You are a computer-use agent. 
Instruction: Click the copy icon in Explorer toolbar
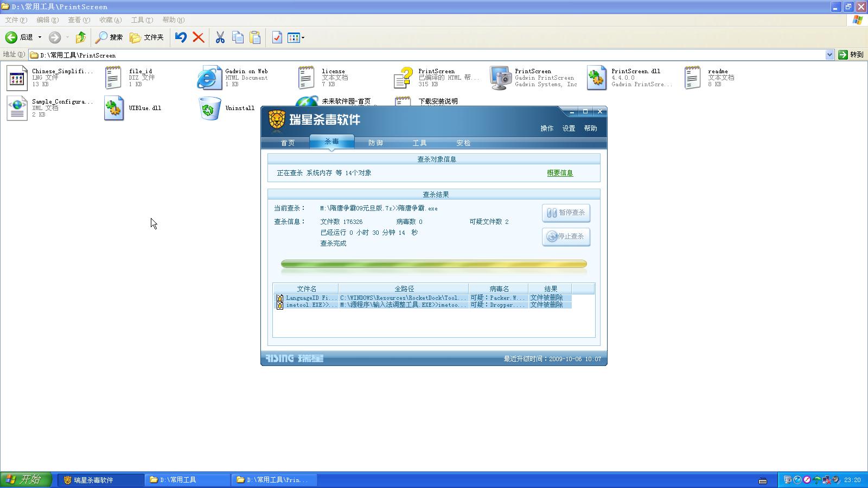click(238, 37)
